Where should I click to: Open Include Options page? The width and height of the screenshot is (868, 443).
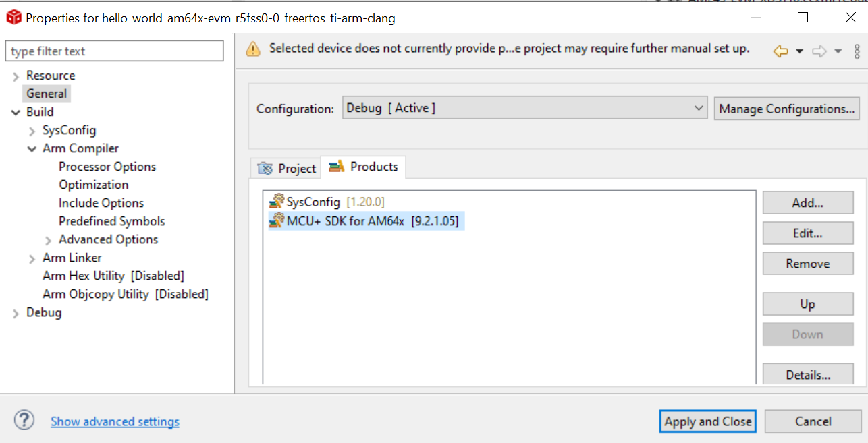101,203
